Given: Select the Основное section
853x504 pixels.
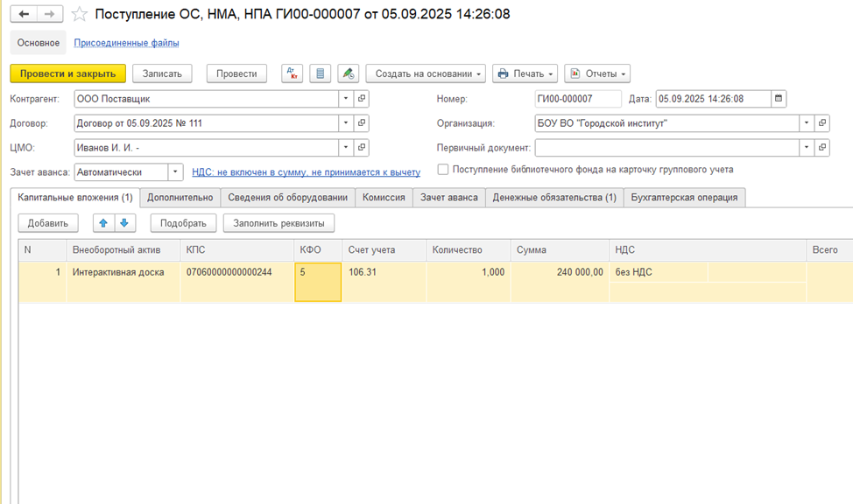Looking at the screenshot, I should coord(38,42).
